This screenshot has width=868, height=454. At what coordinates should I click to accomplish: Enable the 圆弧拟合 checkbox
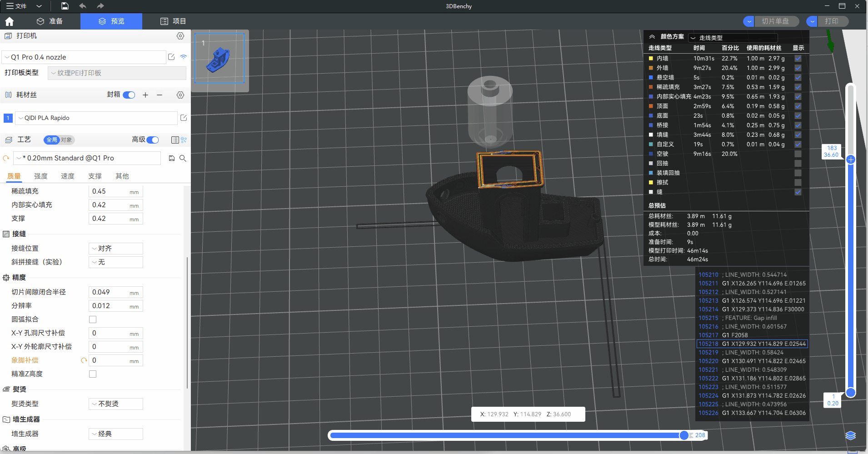tap(93, 319)
